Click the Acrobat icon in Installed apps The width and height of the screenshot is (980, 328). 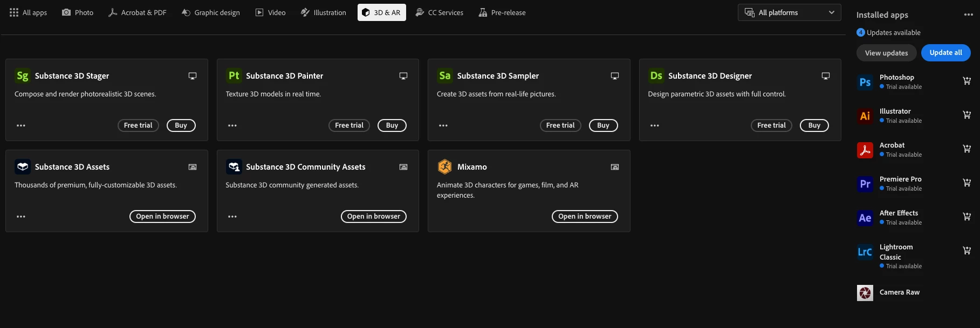click(x=865, y=150)
